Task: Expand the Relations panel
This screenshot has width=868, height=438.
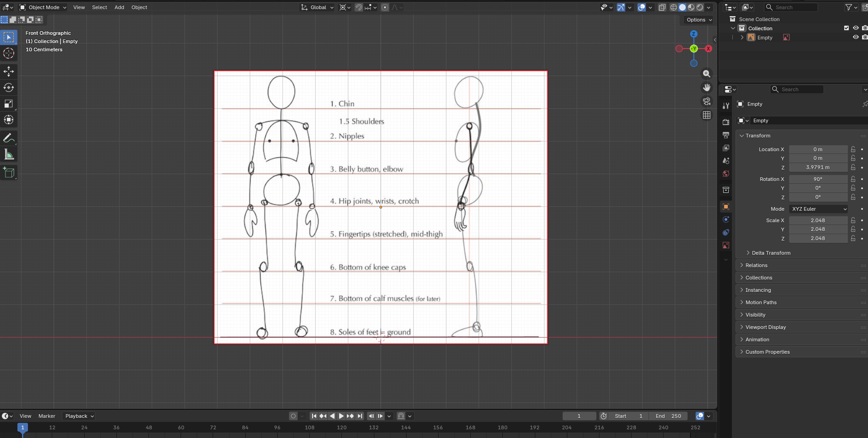Action: click(756, 265)
